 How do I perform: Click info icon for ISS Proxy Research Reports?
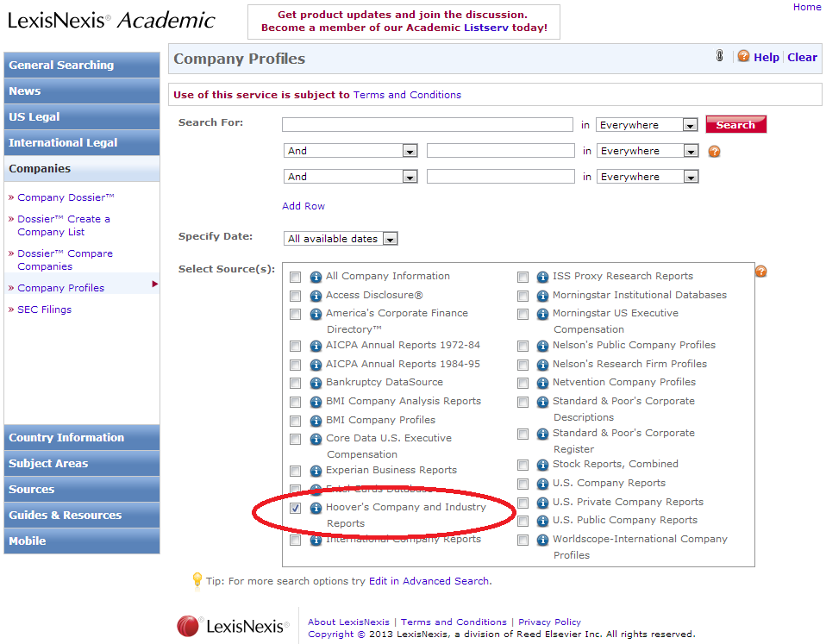click(542, 277)
